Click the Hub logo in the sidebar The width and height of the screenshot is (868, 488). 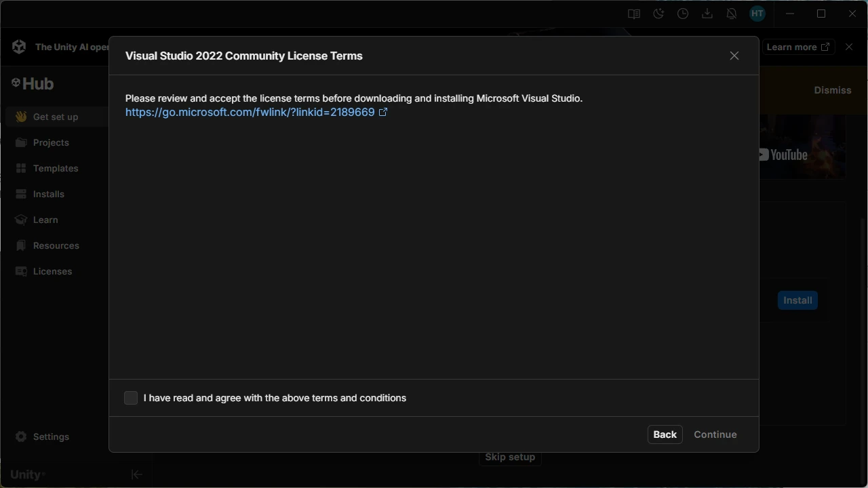(x=33, y=83)
